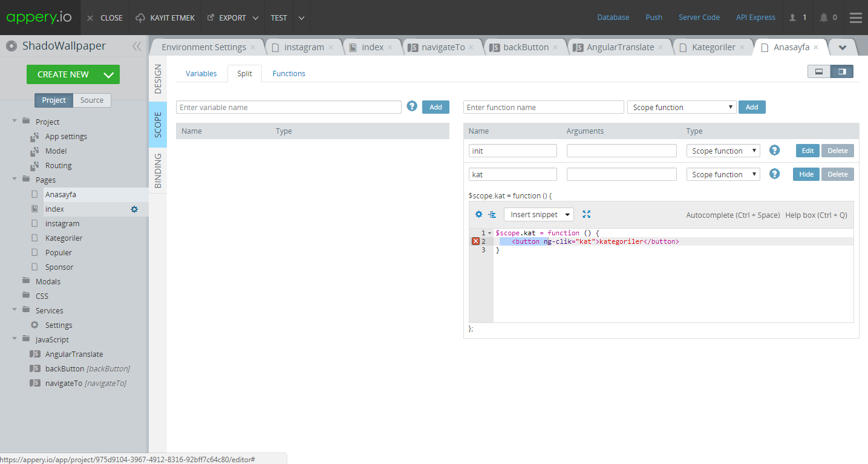This screenshot has height=464, width=868.
Task: Delete the kat function
Action: pos(838,174)
